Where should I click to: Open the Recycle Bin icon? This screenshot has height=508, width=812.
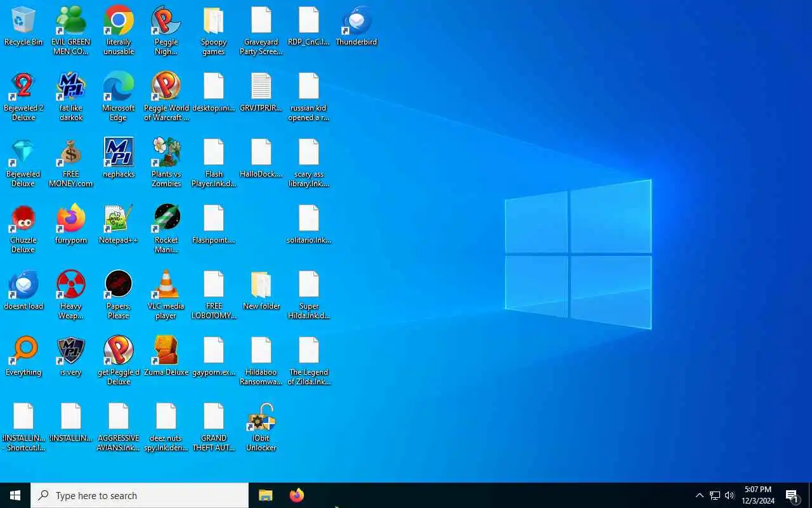tap(23, 27)
